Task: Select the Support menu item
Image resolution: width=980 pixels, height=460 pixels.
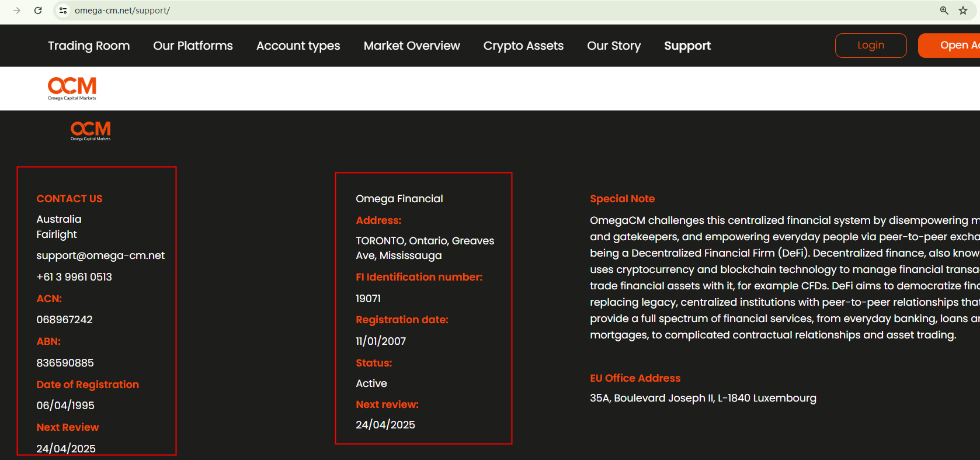Action: coord(687,46)
